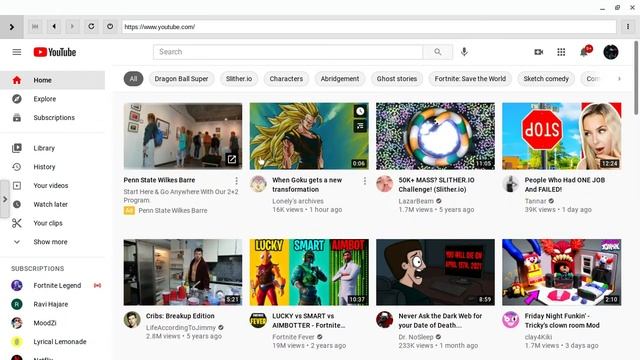640x360 pixels.
Task: Open Tannar channel link
Action: (x=535, y=201)
